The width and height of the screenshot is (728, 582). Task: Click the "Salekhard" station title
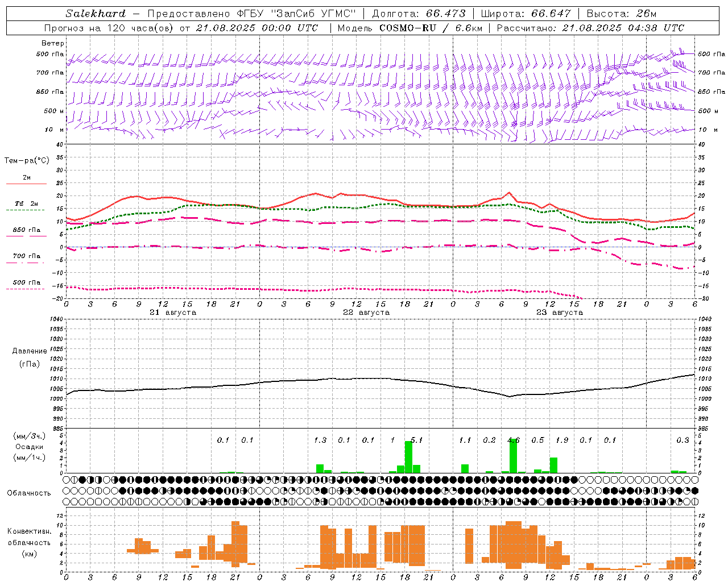[96, 14]
